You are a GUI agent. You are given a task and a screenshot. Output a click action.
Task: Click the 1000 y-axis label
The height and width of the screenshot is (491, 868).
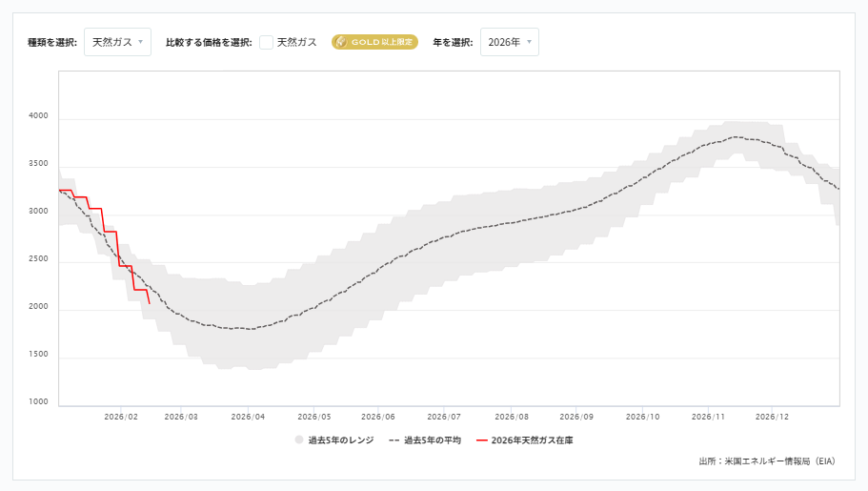click(38, 401)
